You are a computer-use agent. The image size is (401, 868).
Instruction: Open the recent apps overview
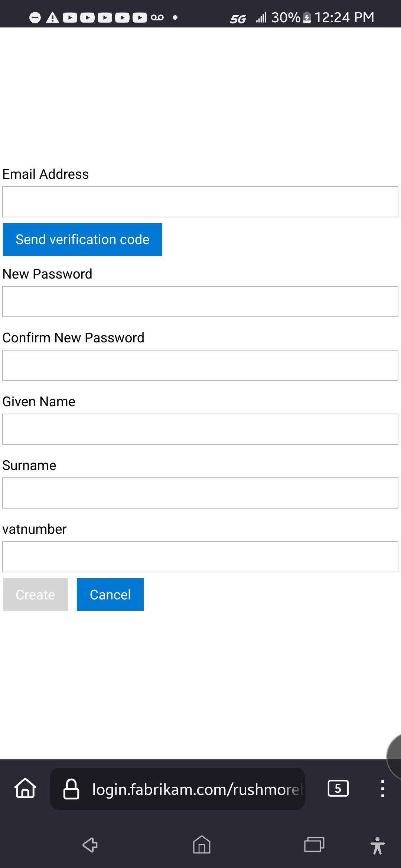(314, 845)
